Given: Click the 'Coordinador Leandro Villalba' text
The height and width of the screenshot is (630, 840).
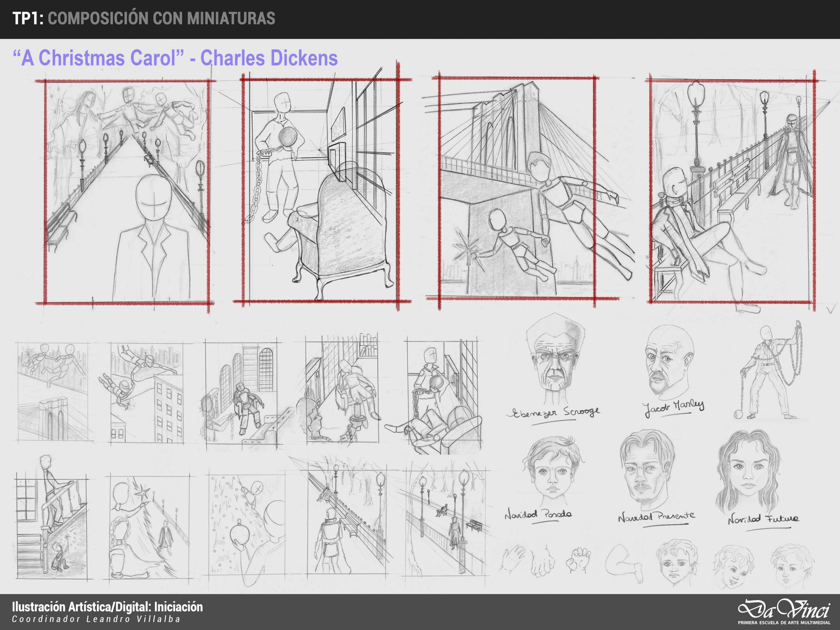Looking at the screenshot, I should click(x=96, y=619).
